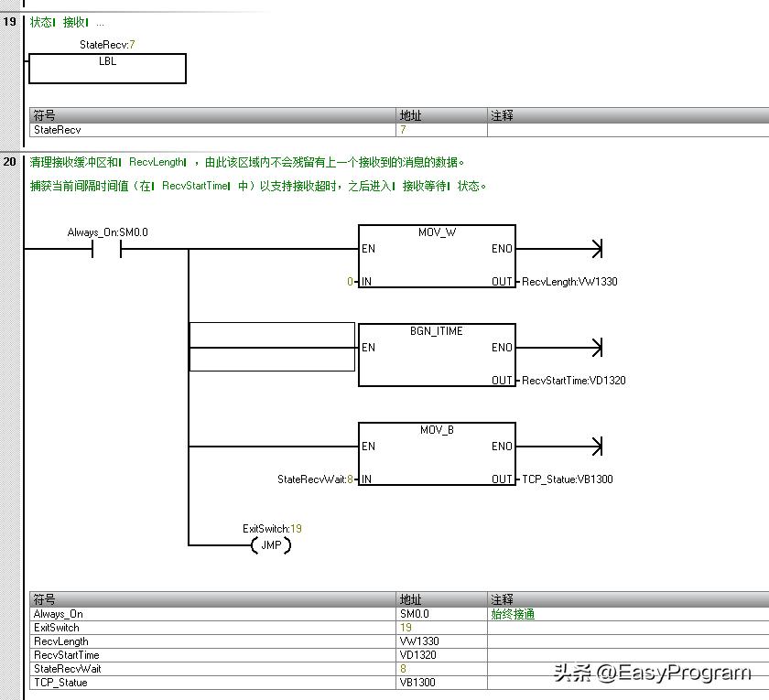Select the MOV_B instruction box
Screen dimensions: 769x700
[x=437, y=454]
